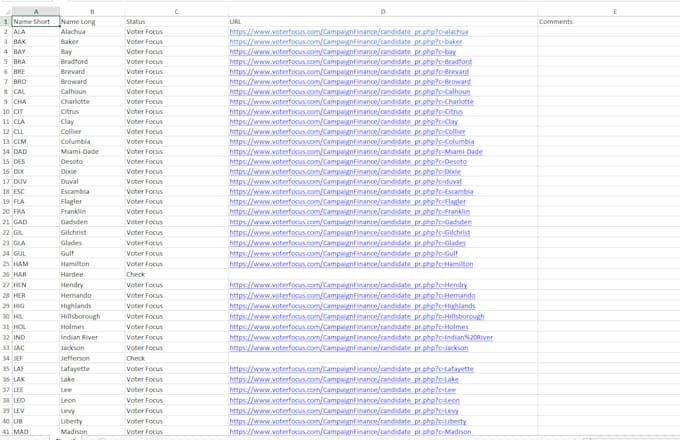Select the 'URL' header cell
Screen dimensions: 680x440
coord(383,22)
